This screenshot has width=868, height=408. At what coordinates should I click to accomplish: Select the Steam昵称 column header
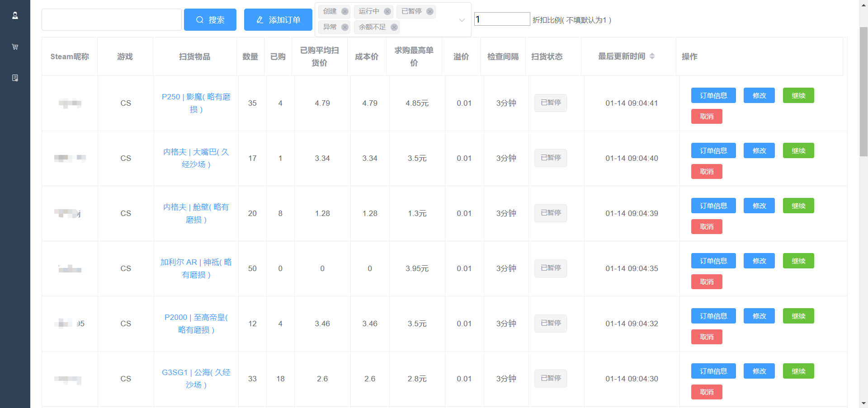click(x=70, y=56)
